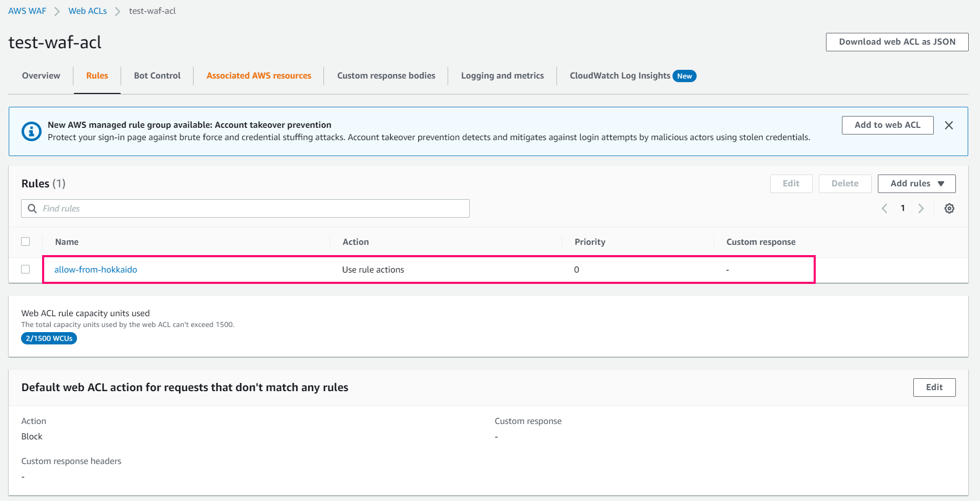Click the Edit button for rules

point(791,184)
